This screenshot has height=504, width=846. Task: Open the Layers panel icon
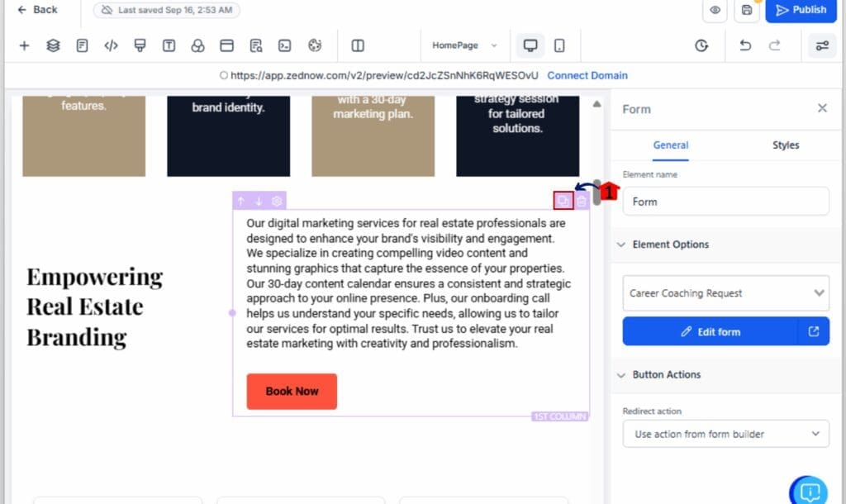(53, 45)
